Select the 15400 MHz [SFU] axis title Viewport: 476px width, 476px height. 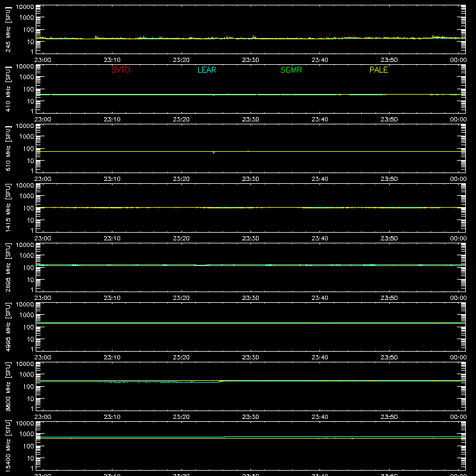pos(8,446)
